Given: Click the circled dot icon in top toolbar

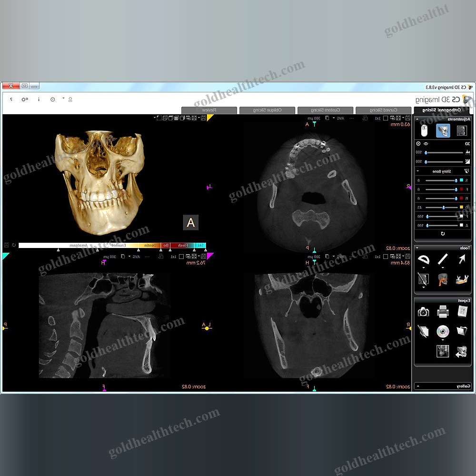Looking at the screenshot, I should click(x=53, y=99).
